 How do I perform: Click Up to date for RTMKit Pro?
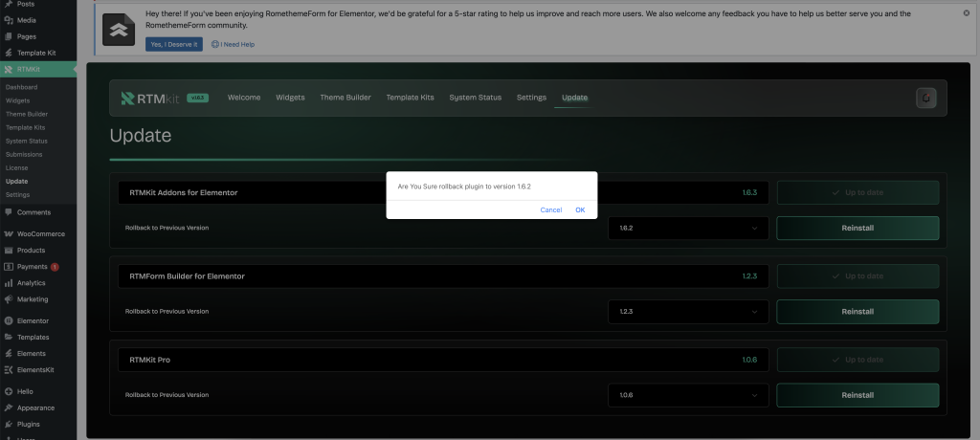click(x=857, y=360)
